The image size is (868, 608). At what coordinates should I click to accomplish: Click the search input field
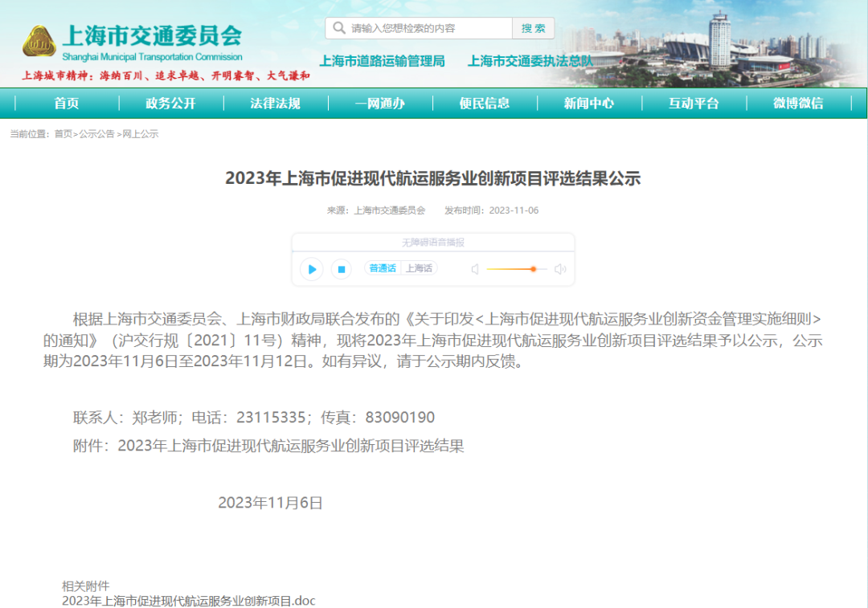pyautogui.click(x=428, y=28)
